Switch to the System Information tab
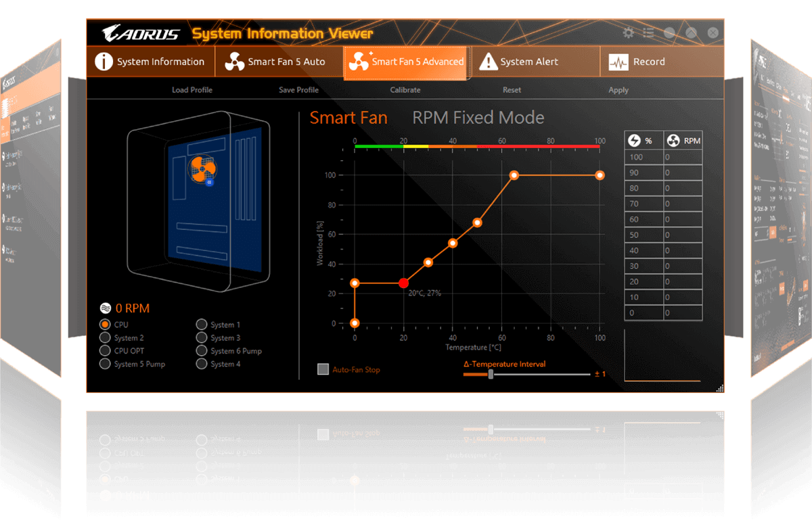 pos(150,62)
